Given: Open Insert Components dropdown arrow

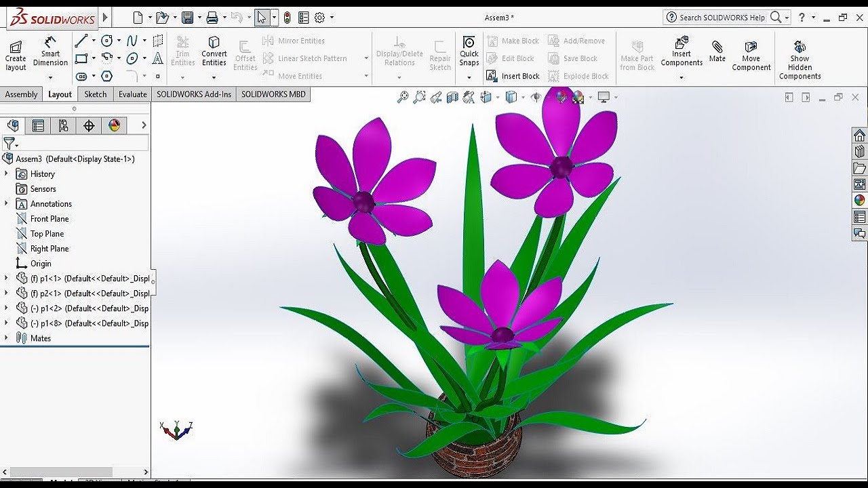Looking at the screenshot, I should (x=682, y=77).
